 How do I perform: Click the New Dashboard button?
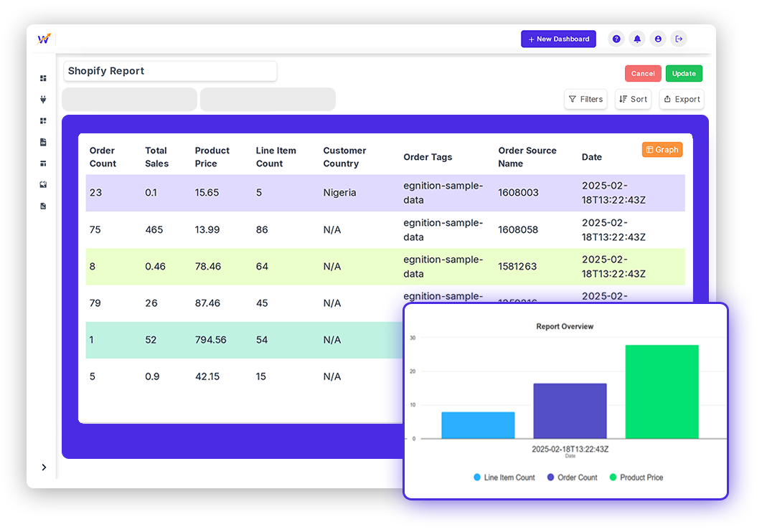(x=558, y=39)
